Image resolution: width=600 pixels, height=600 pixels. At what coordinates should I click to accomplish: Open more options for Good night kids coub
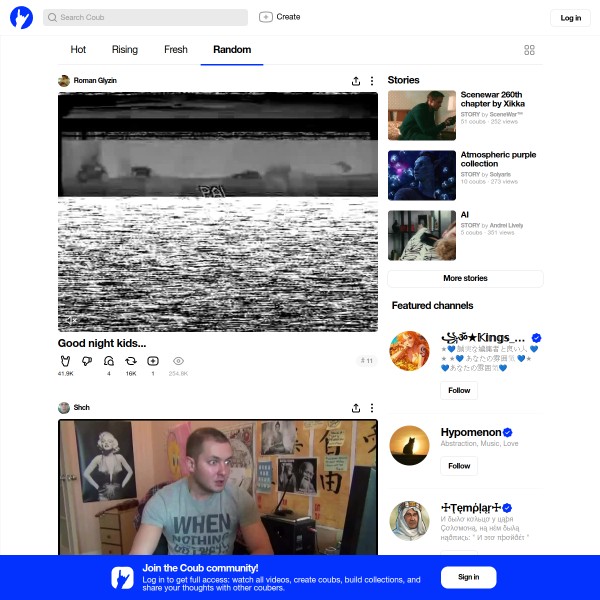tap(372, 81)
